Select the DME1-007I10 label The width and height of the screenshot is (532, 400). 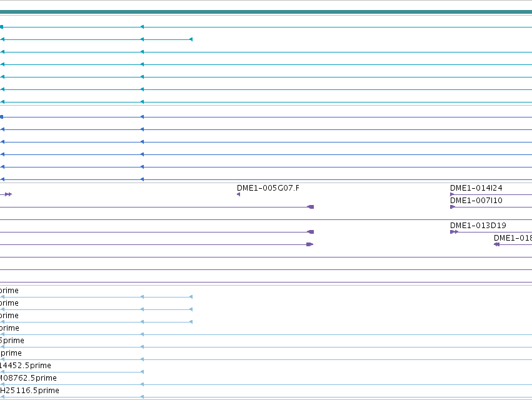pos(476,201)
